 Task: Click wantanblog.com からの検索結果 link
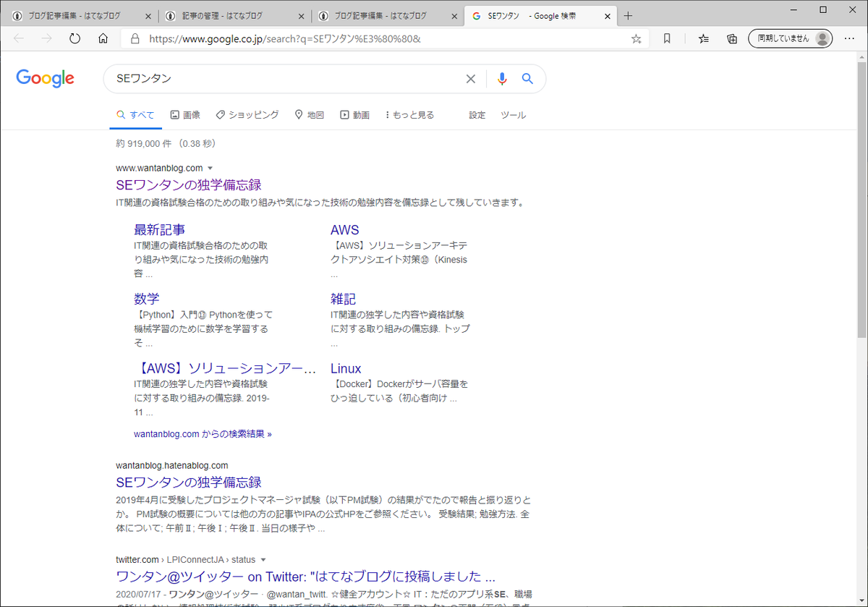click(203, 434)
